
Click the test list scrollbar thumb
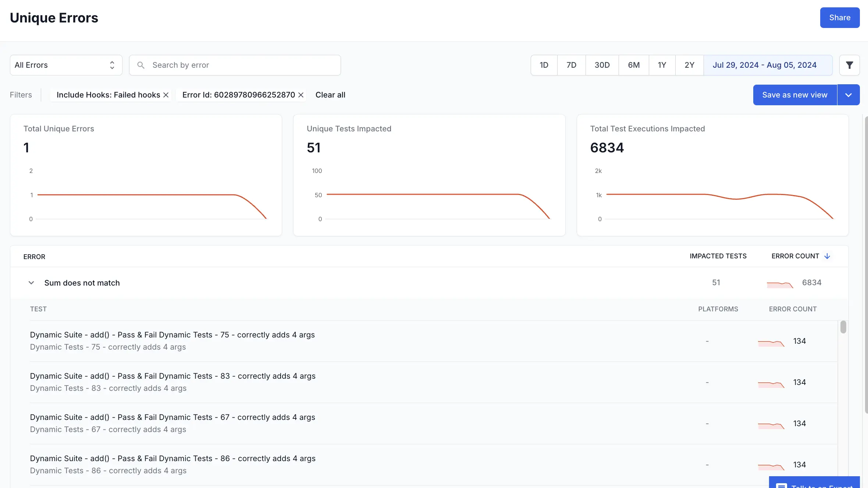(x=843, y=327)
